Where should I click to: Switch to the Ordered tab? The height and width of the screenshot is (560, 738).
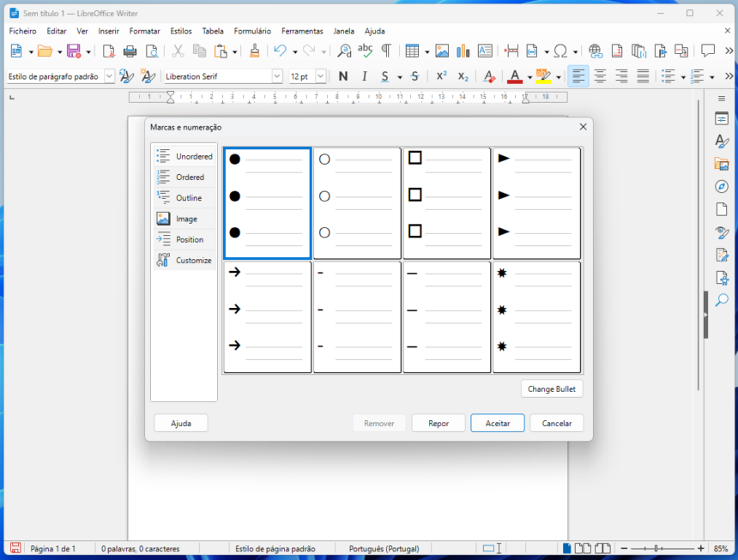(184, 177)
